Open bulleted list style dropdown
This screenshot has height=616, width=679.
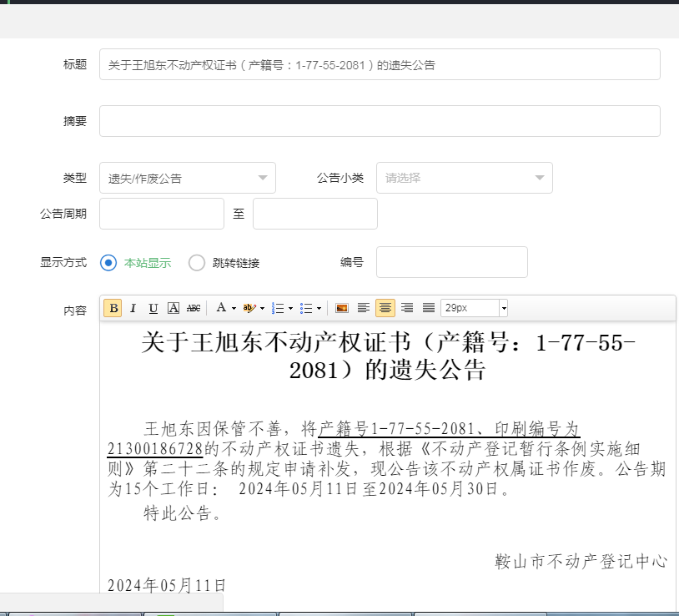319,309
